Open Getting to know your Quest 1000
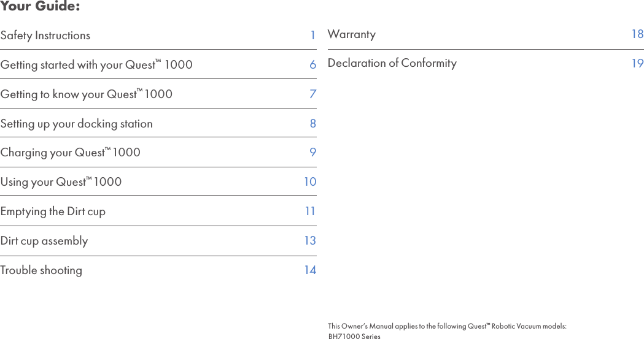 point(87,94)
